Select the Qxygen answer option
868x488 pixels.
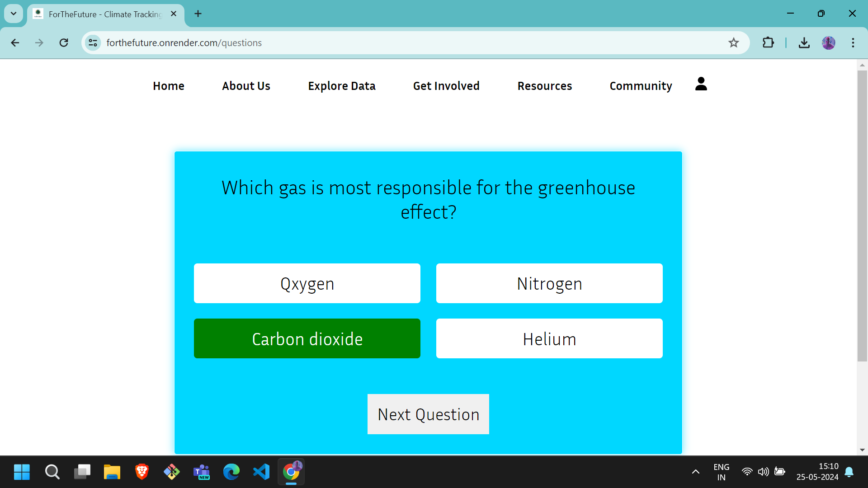307,284
